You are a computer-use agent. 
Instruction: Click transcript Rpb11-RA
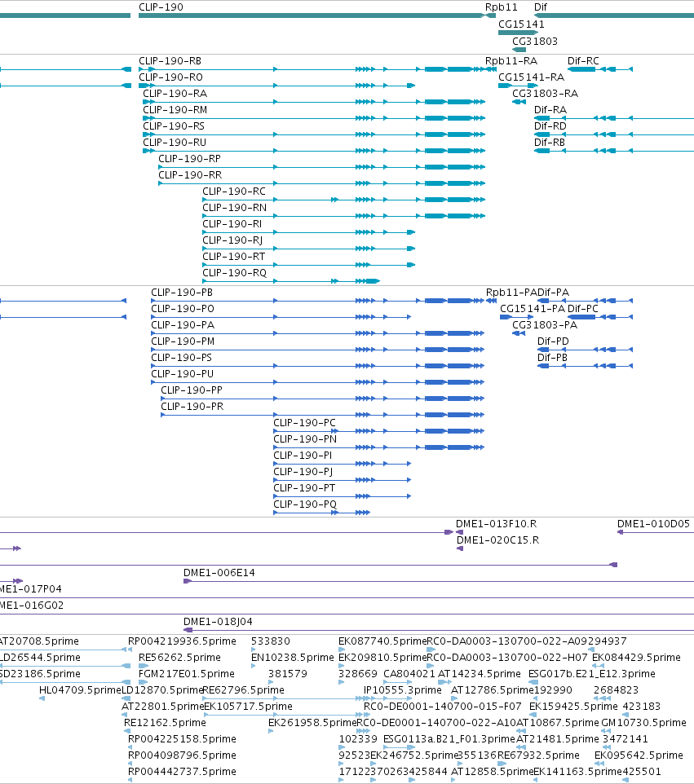(x=511, y=61)
